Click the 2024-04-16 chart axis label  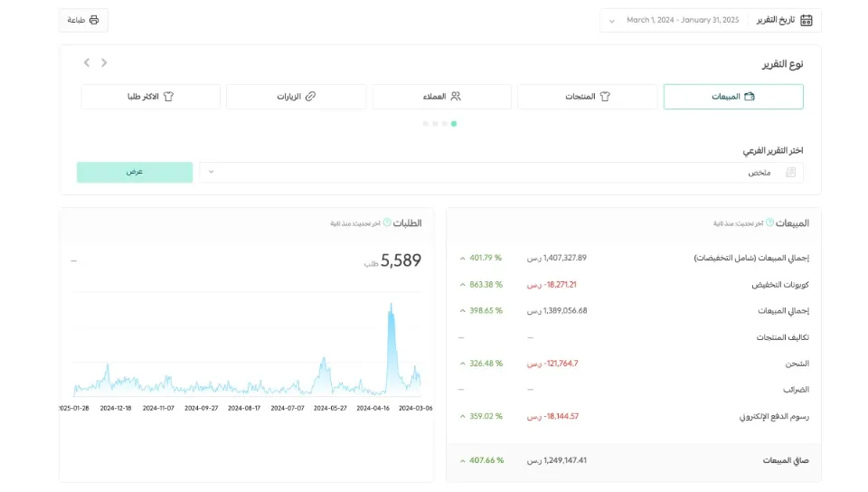373,408
